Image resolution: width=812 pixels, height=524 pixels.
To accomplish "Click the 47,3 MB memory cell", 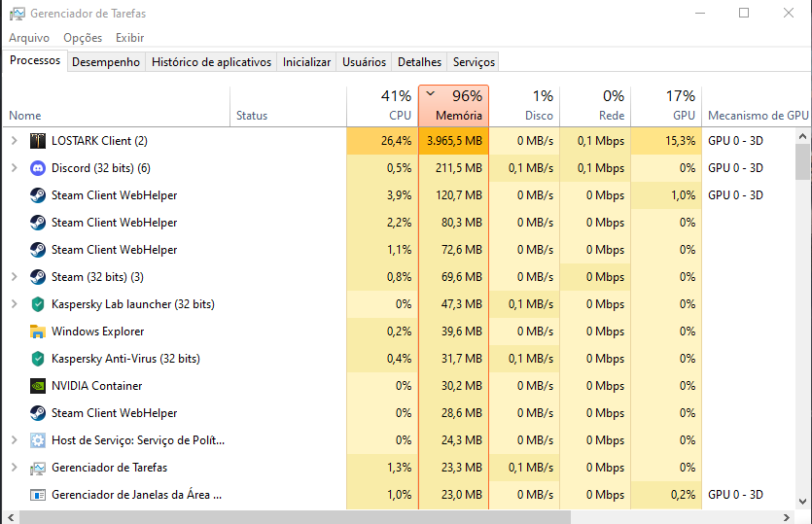I will [x=453, y=304].
